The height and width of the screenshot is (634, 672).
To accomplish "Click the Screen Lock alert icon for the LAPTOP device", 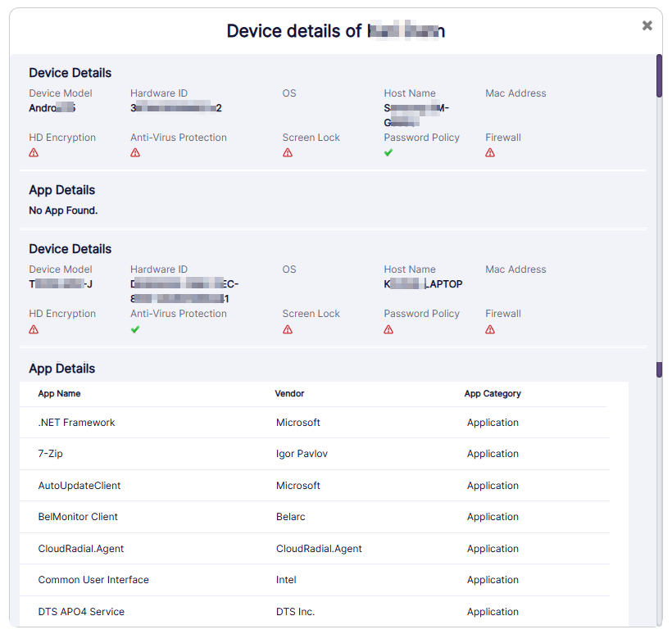I will point(288,328).
